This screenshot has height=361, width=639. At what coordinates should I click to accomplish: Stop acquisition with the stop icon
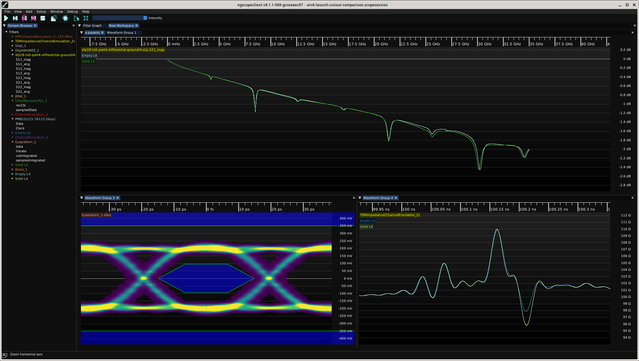tap(43, 18)
